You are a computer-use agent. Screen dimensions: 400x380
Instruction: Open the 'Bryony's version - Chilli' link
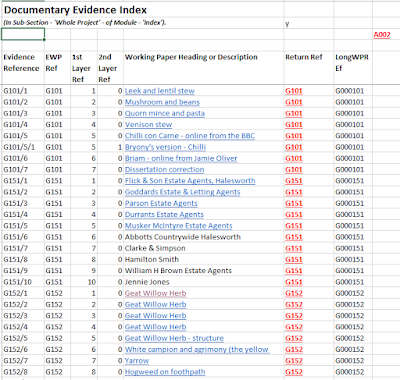coord(165,147)
